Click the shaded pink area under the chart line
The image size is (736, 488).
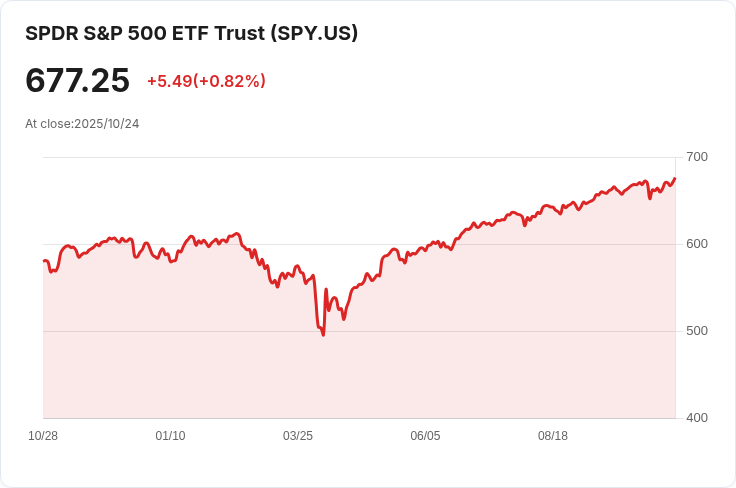(x=359, y=375)
